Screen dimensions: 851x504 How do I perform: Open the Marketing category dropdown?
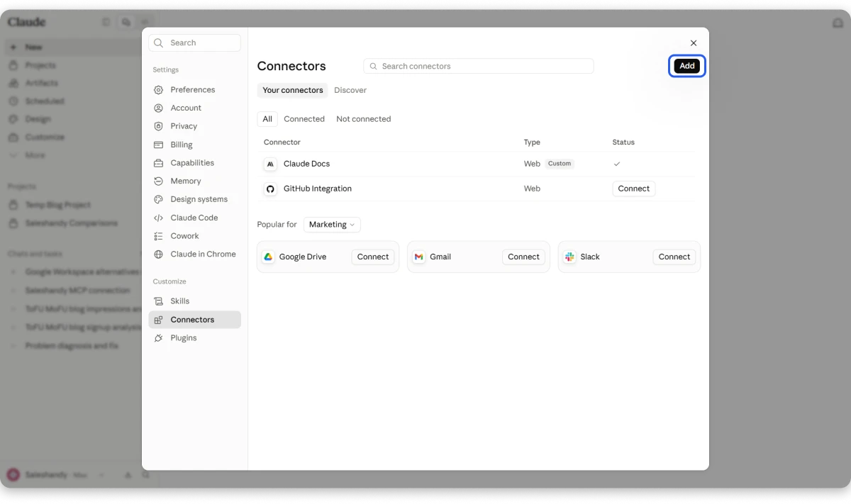(332, 225)
